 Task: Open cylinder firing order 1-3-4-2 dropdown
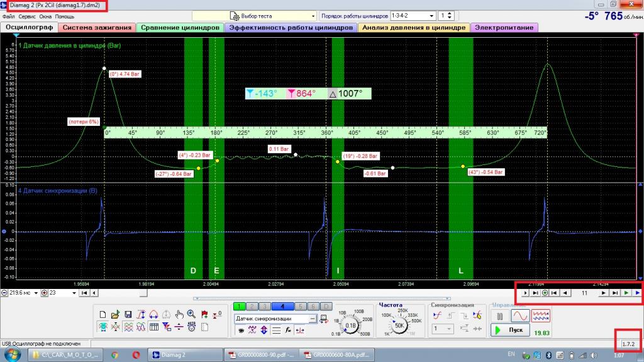click(x=413, y=16)
